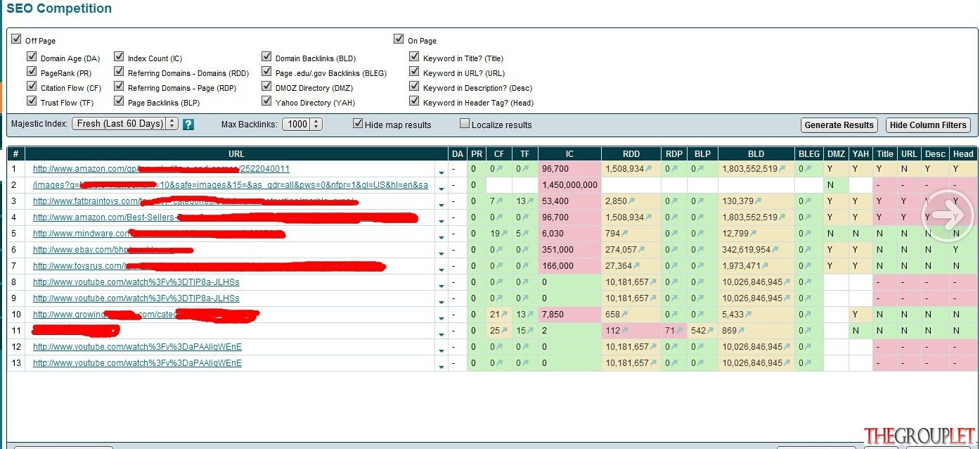The image size is (980, 449).
Task: Click the BLD column header
Action: (756, 154)
